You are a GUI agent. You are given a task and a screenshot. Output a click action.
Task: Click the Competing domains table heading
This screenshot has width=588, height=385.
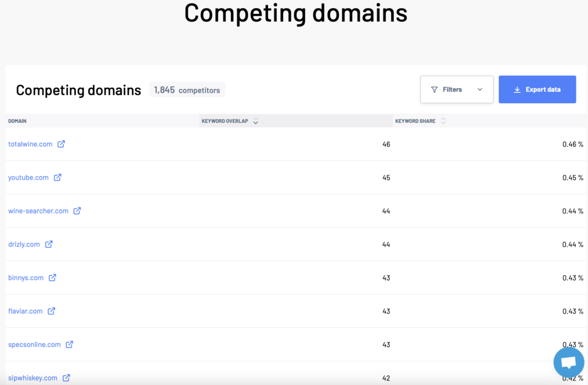tap(78, 90)
